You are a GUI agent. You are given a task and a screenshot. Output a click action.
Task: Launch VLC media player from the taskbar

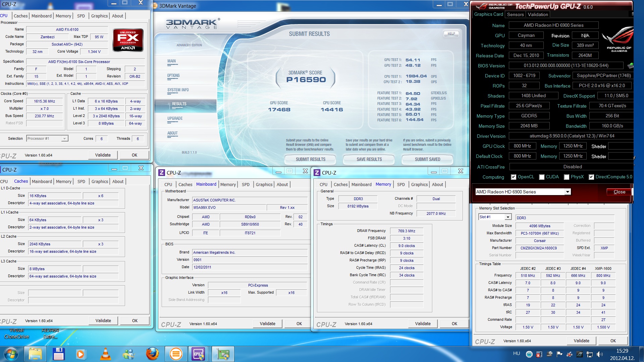coord(106,354)
